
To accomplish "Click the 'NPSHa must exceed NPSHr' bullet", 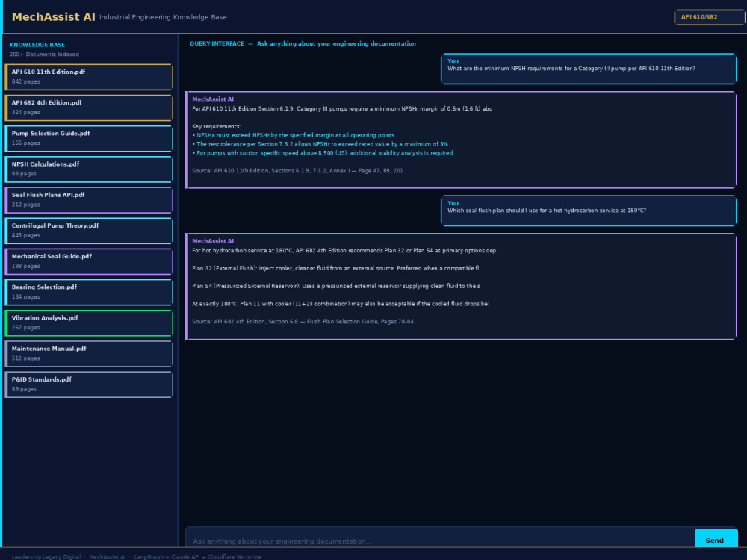I will (x=293, y=135).
